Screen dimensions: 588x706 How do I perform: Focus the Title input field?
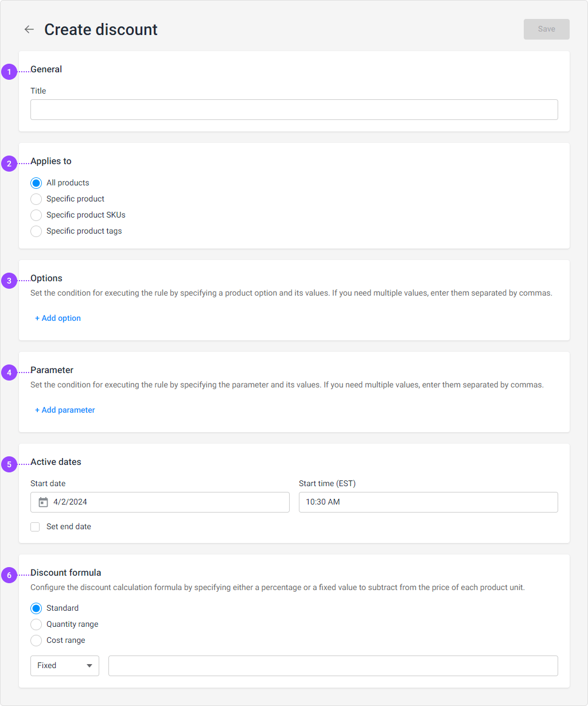[294, 110]
